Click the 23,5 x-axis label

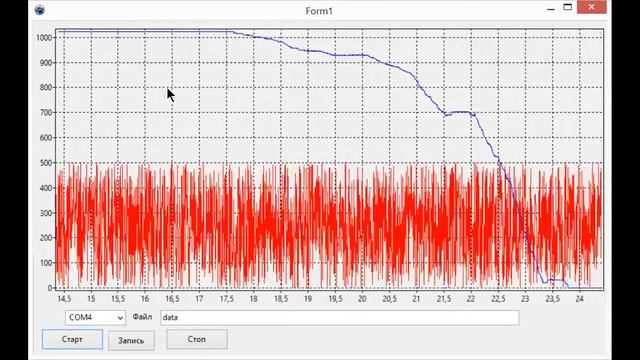[x=553, y=299]
